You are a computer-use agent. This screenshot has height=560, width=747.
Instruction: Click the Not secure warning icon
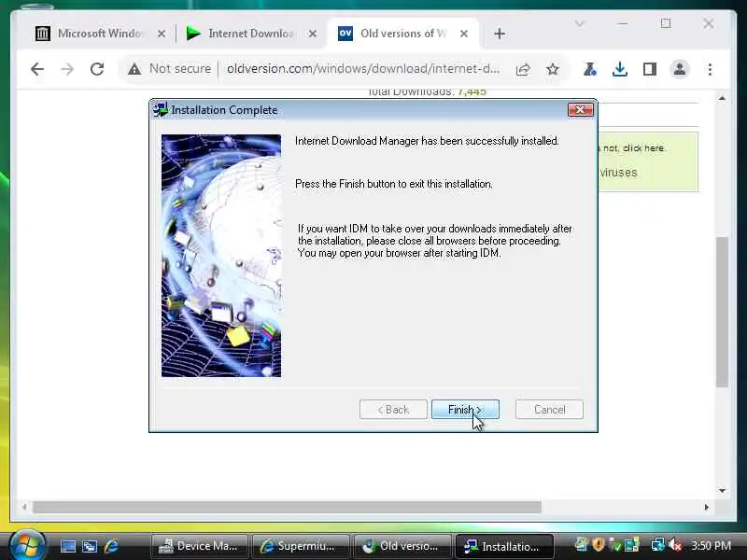pos(134,69)
